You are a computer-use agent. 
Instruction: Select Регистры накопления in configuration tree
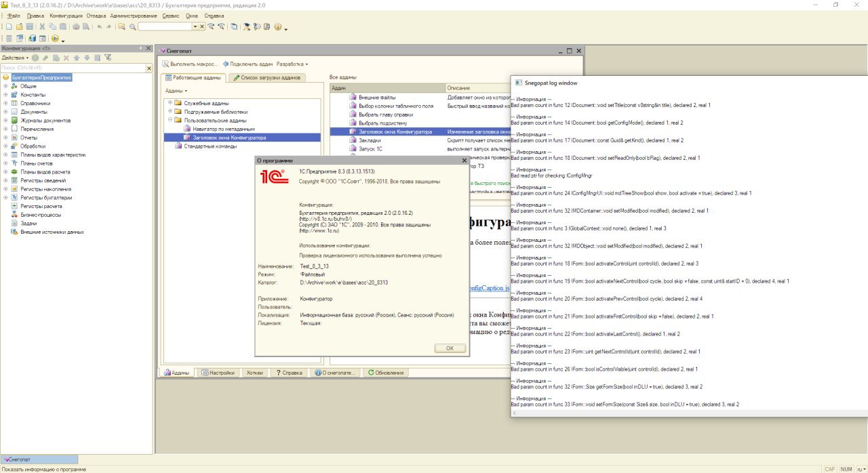(x=45, y=189)
